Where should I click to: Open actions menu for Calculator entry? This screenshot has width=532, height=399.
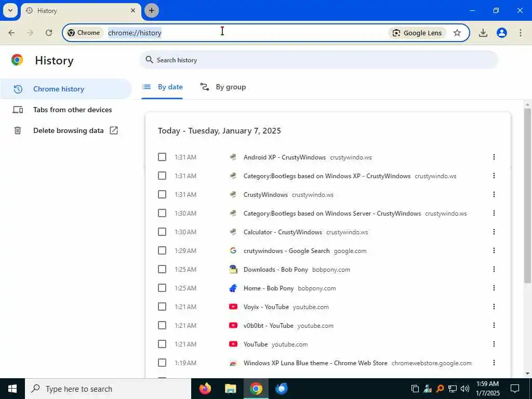(494, 231)
